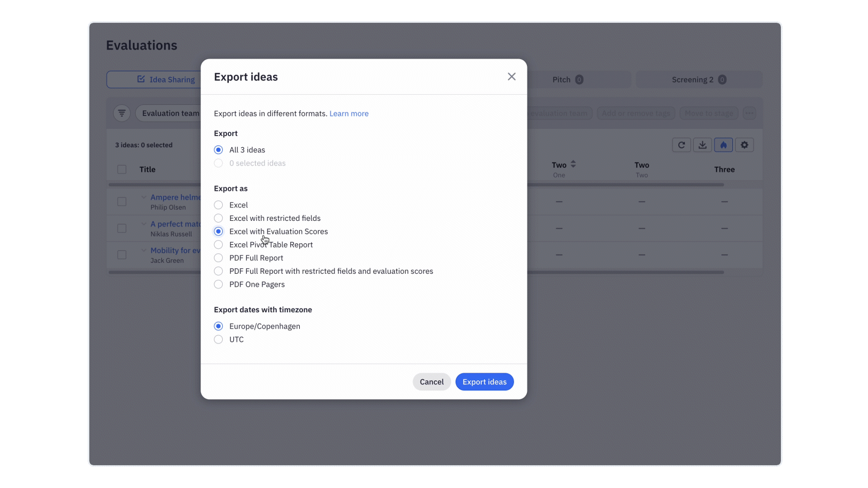Expand the A perfect match idea row
The image size is (868, 488).
pos(144,224)
